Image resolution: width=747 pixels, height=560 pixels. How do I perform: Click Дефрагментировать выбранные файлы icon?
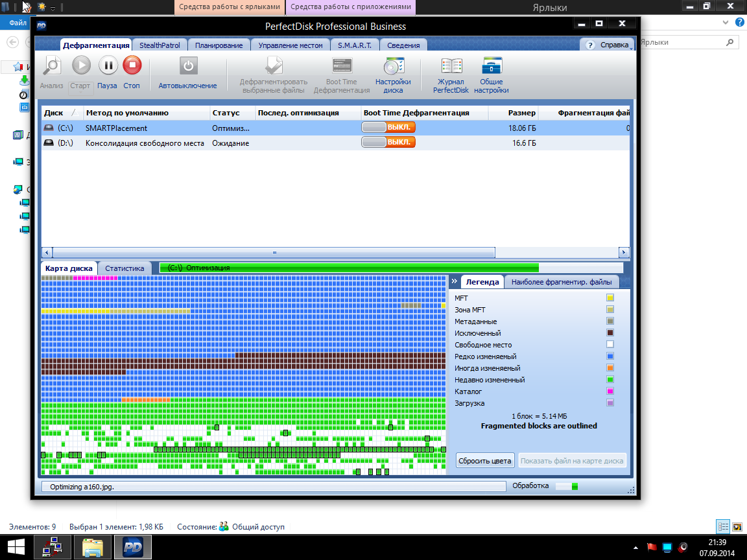(x=274, y=65)
